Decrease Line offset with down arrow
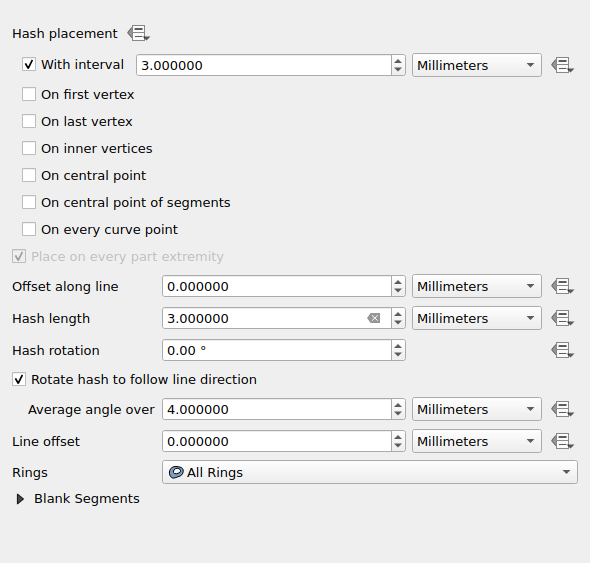The image size is (590, 563). 398,446
